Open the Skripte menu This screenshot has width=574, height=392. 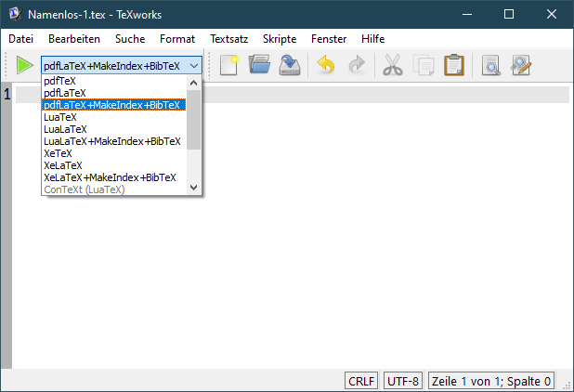coord(280,39)
